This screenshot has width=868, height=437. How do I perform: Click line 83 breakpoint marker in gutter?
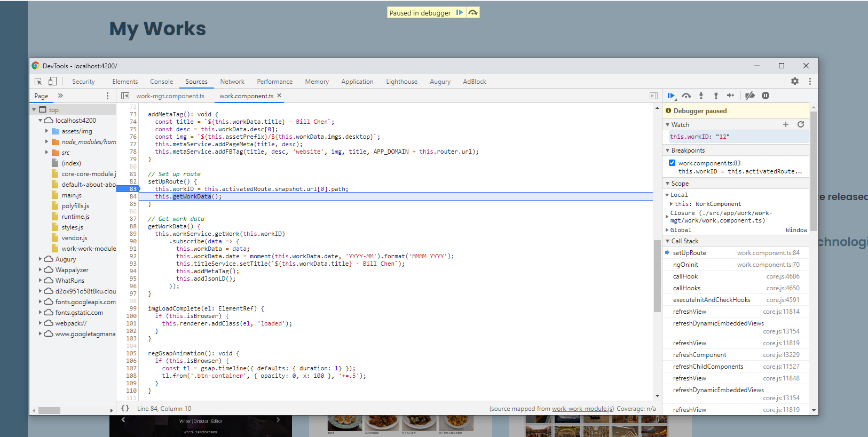[x=128, y=189]
